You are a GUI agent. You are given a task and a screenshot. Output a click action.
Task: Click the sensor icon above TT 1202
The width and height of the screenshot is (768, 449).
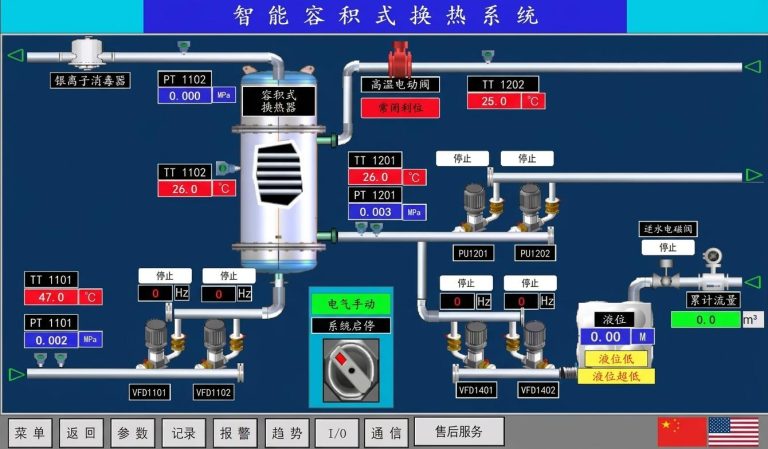(487, 56)
